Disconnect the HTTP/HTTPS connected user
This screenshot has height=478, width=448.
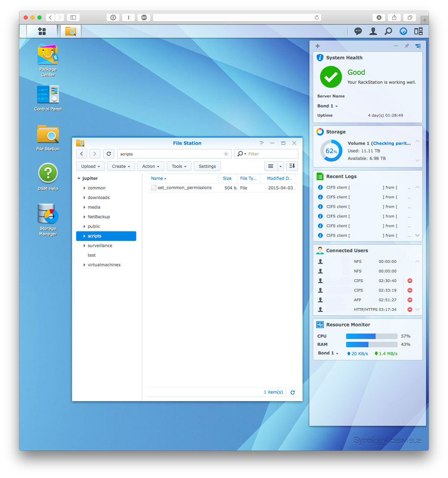point(410,310)
